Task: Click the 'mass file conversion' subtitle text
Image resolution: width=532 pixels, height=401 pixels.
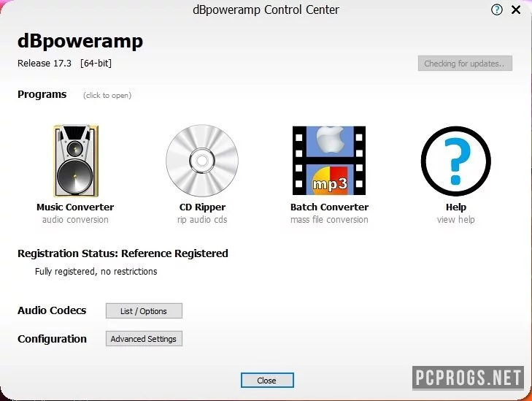Action: pyautogui.click(x=329, y=220)
